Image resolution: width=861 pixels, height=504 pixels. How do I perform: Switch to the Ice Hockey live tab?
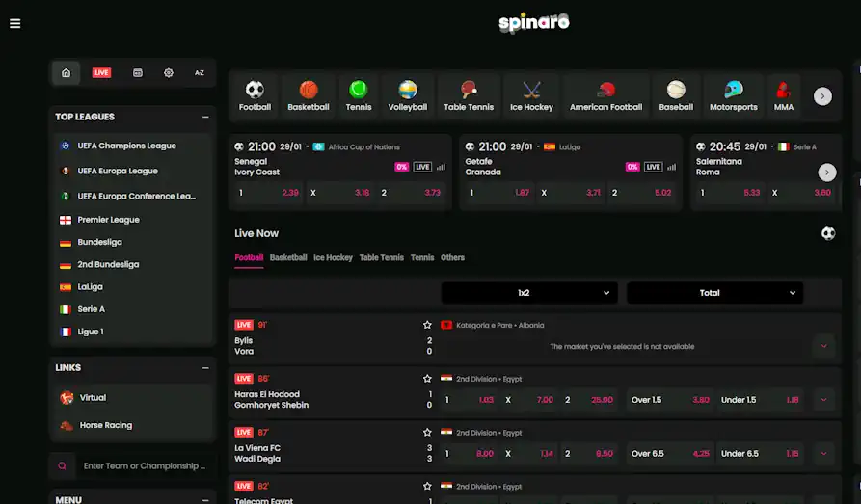tap(333, 257)
